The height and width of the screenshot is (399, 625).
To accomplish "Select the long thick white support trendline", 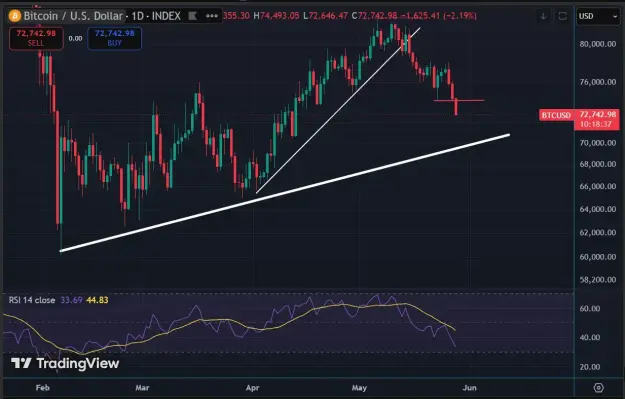I will 285,193.
